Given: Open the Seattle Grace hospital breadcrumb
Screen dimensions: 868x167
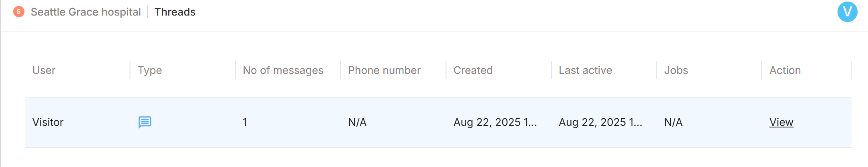Looking at the screenshot, I should click(x=86, y=12).
